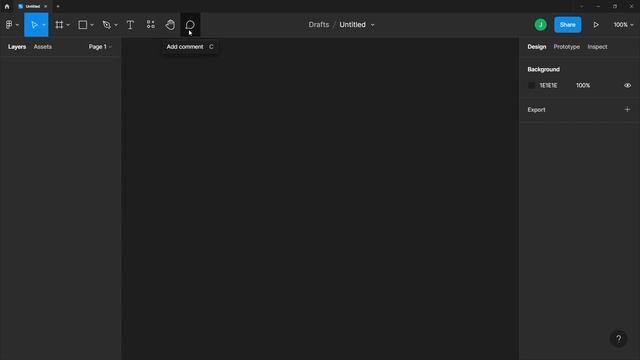Switch to the Inspect tab
Viewport: 640px width, 360px height.
(597, 47)
